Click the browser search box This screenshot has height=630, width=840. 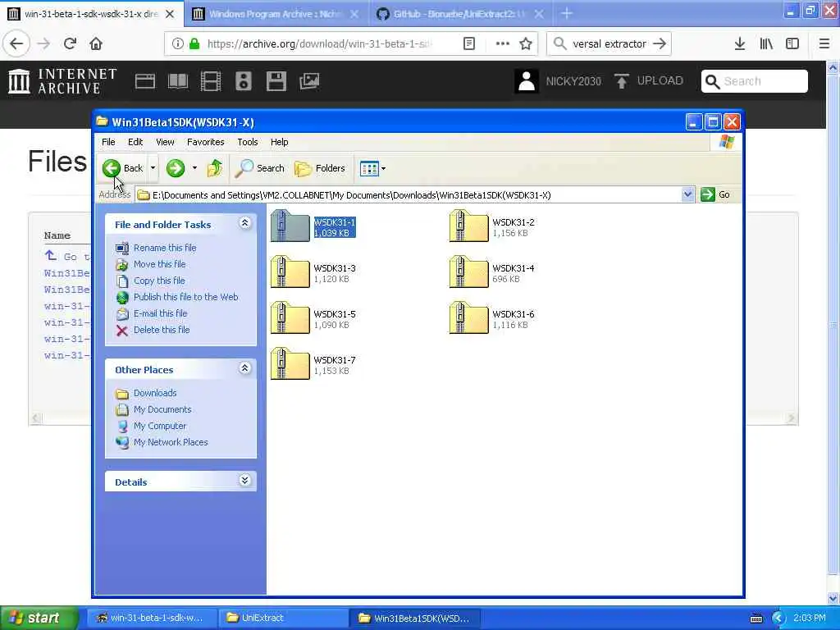tap(609, 44)
